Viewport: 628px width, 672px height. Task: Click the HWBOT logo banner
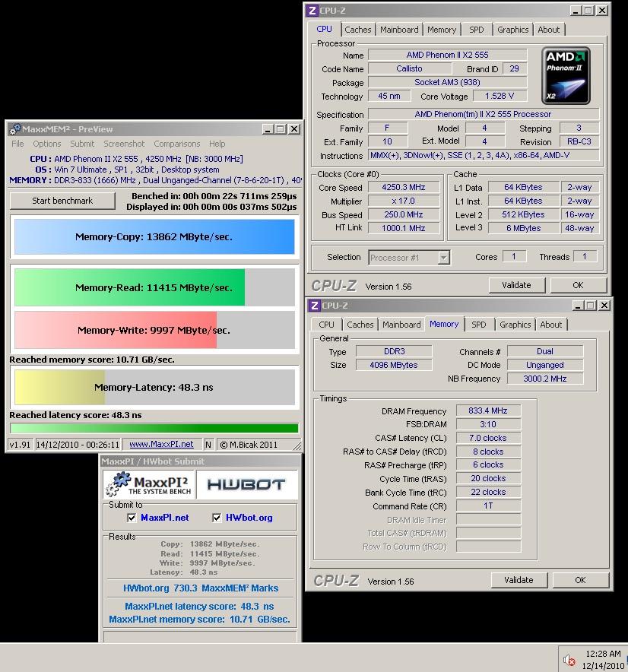pyautogui.click(x=246, y=484)
